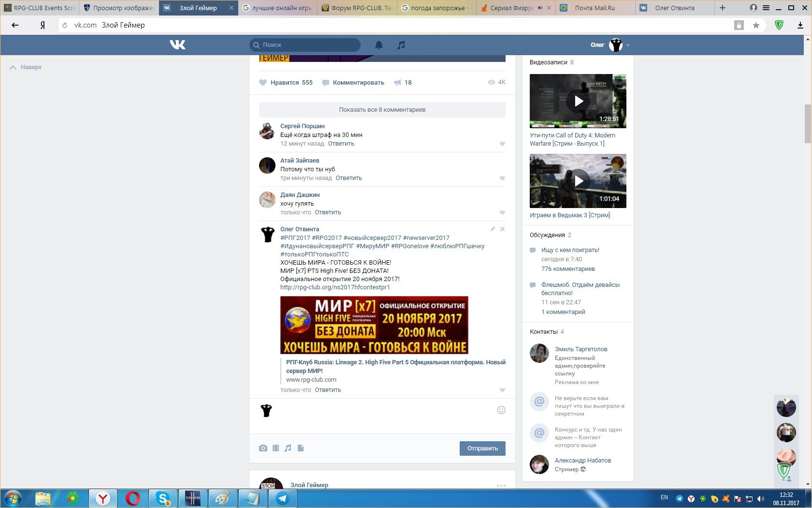Reply to Атай Зайпаев's comment
The width and height of the screenshot is (812, 508).
click(349, 178)
